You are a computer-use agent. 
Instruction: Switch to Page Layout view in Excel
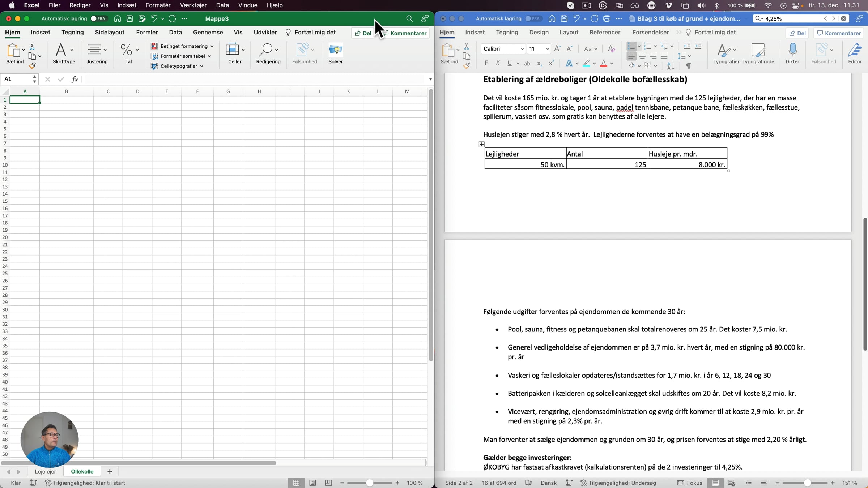point(312,483)
